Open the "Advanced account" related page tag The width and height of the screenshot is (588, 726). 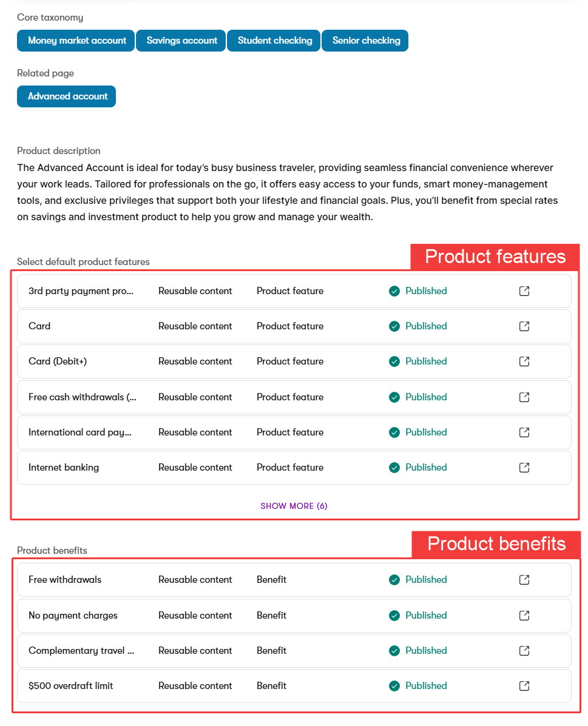pos(66,96)
